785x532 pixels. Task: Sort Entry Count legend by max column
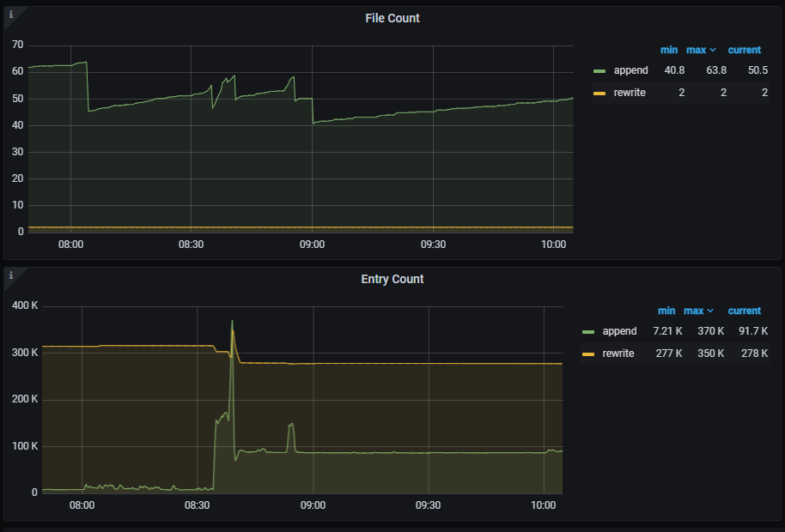694,311
